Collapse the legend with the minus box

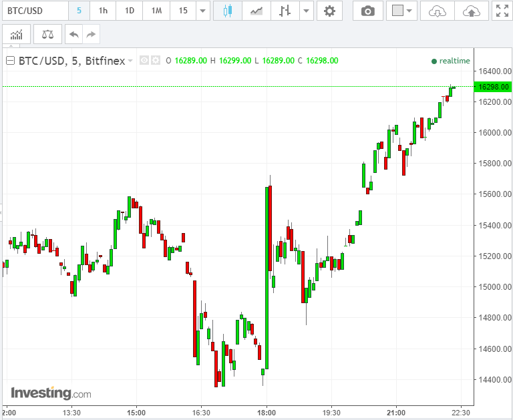click(11, 61)
